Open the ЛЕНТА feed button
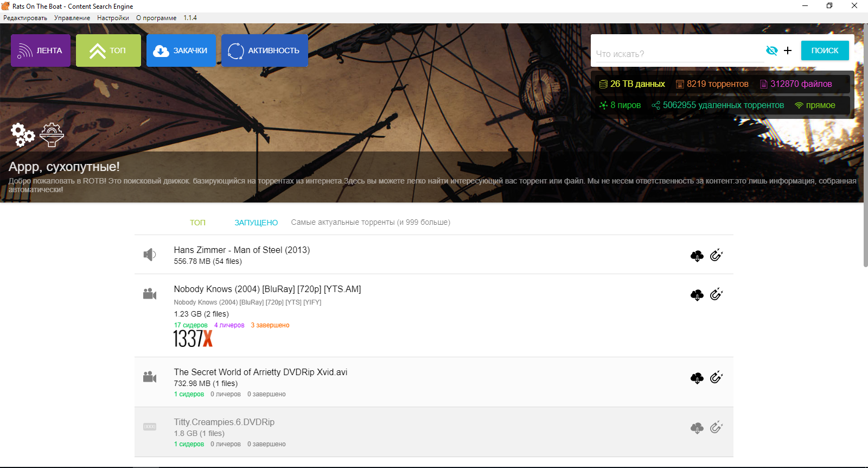Viewport: 868px width, 468px height. [41, 50]
